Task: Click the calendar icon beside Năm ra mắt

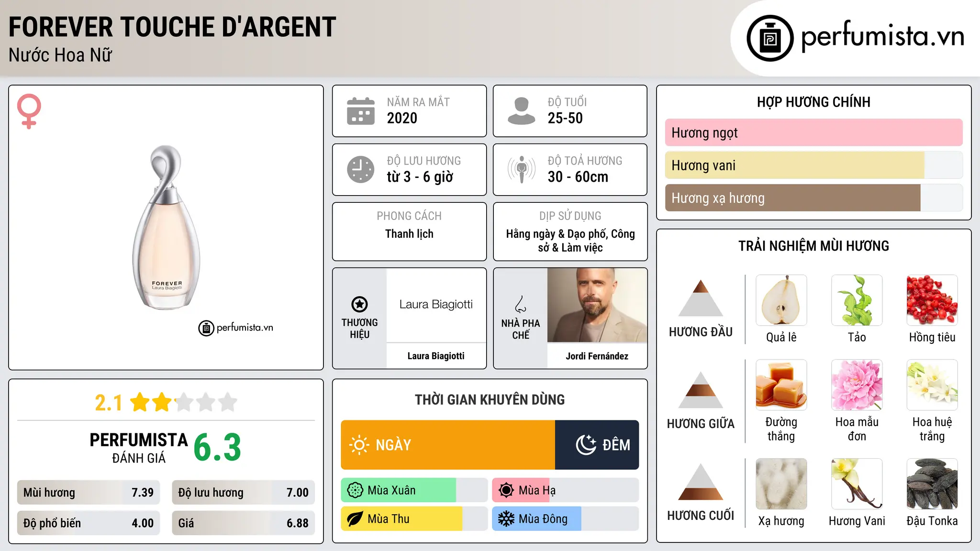Action: coord(361,111)
